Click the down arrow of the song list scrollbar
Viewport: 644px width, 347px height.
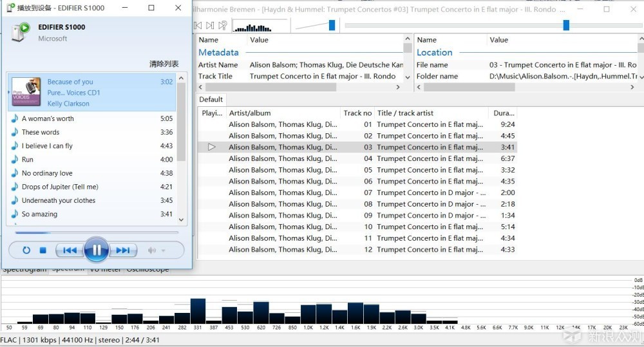pos(181,220)
